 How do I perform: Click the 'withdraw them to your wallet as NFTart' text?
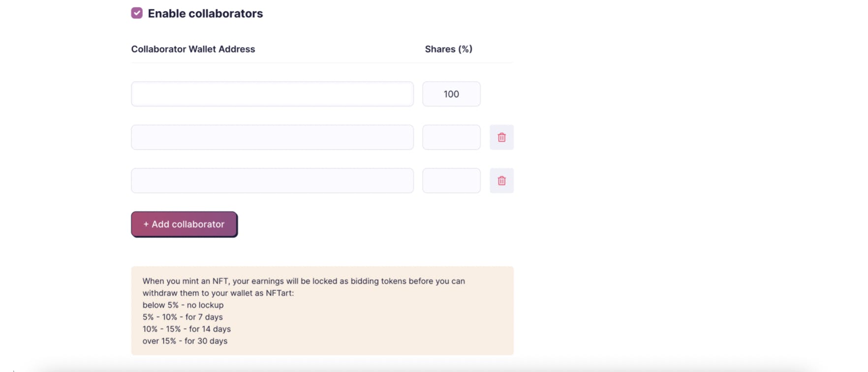[218, 293]
